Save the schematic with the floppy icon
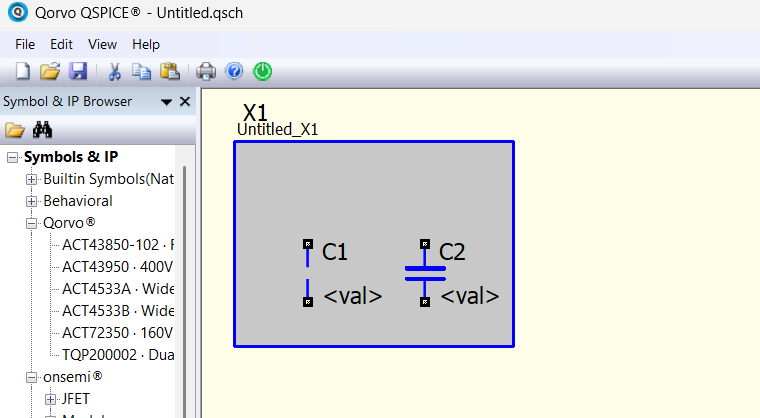 (77, 71)
